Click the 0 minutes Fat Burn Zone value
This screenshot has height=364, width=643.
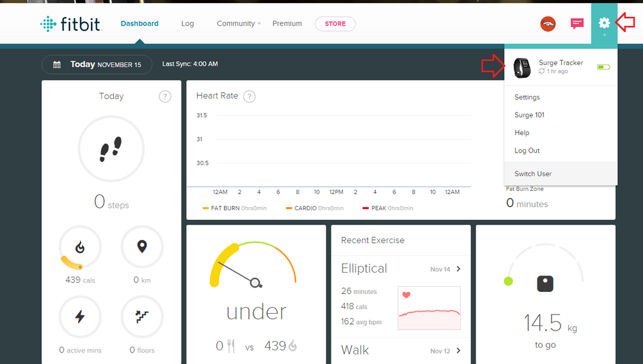coord(527,203)
